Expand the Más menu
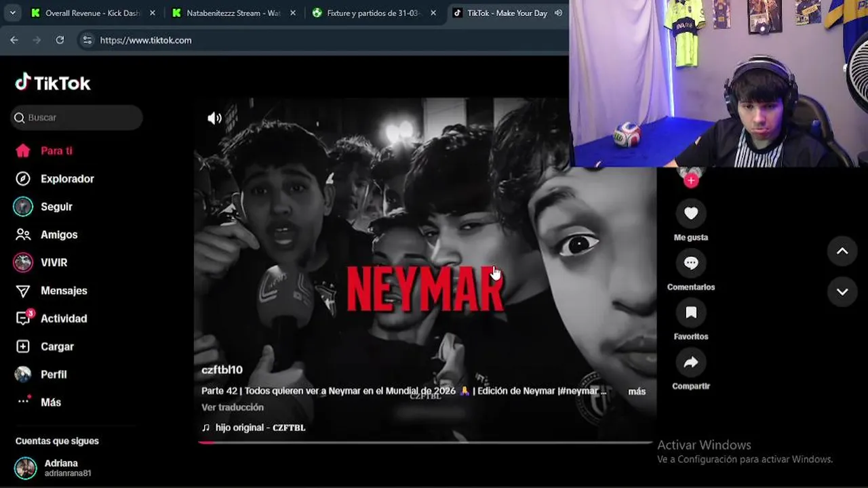The width and height of the screenshot is (868, 488). coord(39,402)
